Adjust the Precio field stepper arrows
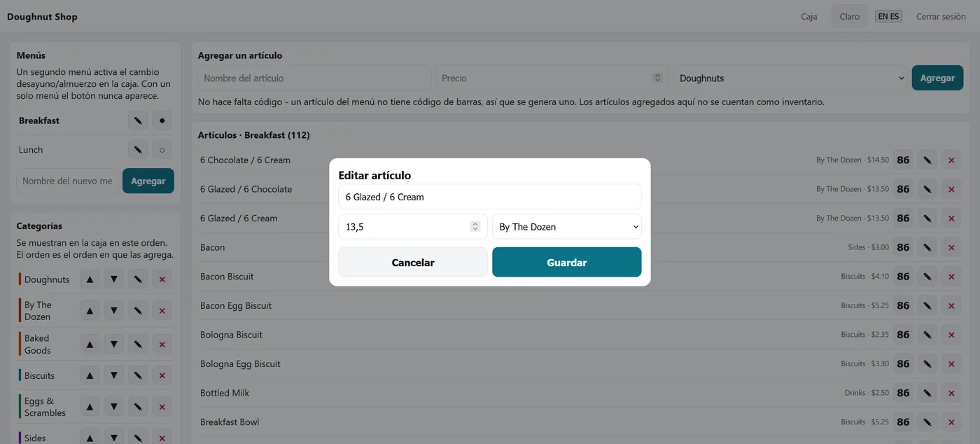The height and width of the screenshot is (444, 980). pyautogui.click(x=657, y=78)
